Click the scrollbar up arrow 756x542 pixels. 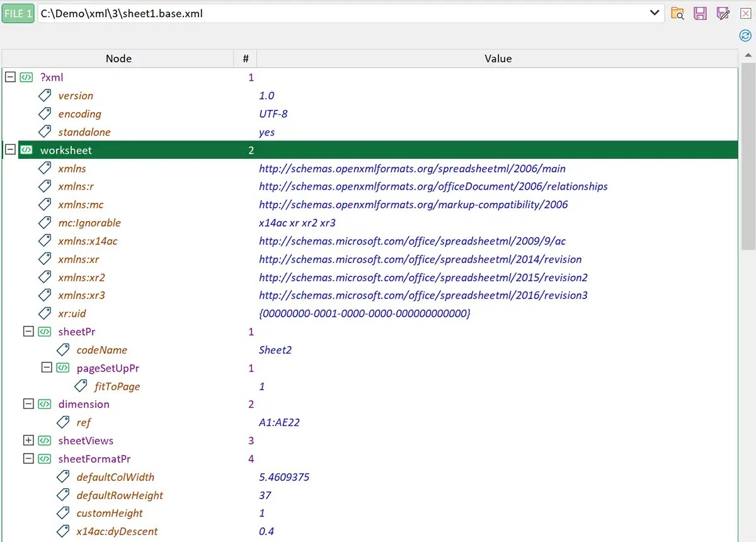[x=748, y=56]
